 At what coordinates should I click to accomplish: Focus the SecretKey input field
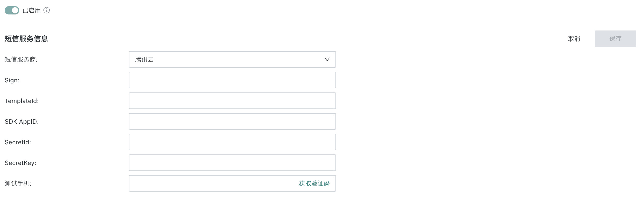pos(232,163)
